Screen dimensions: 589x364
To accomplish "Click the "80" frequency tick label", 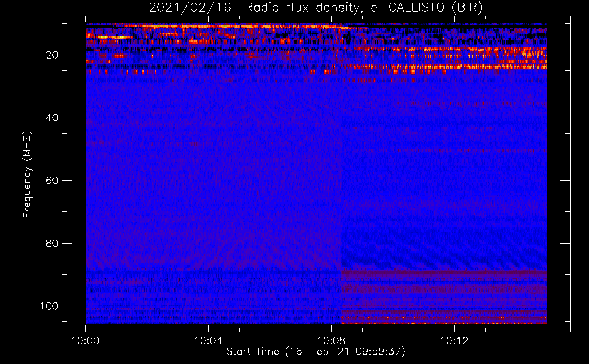I will click(x=52, y=243).
